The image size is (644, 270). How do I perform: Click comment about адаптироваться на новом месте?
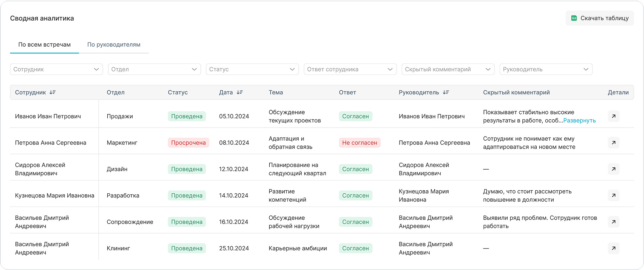pyautogui.click(x=529, y=143)
